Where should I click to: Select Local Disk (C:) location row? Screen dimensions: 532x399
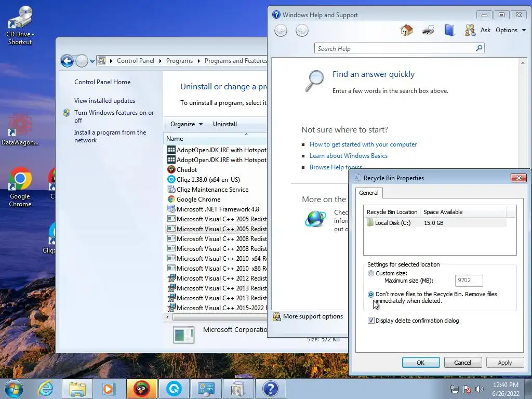(435, 223)
